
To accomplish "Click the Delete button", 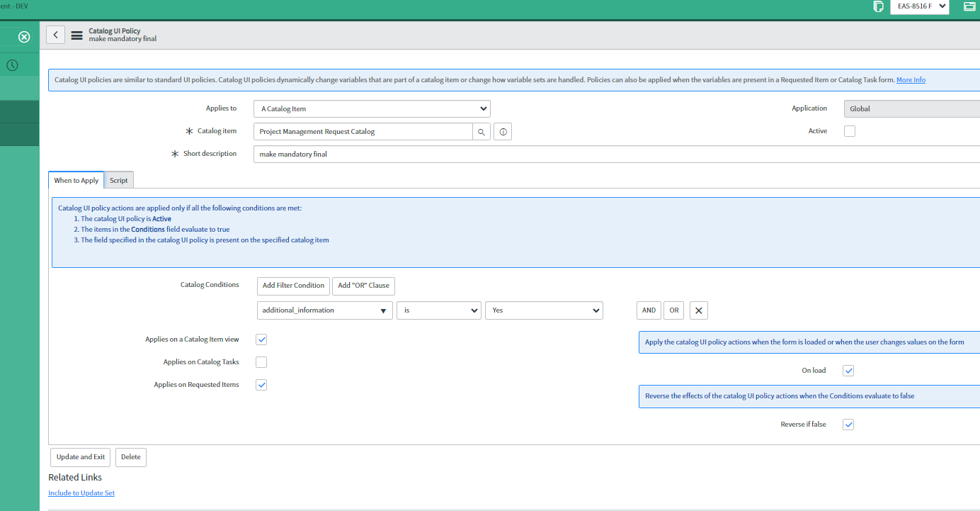I will [x=131, y=457].
